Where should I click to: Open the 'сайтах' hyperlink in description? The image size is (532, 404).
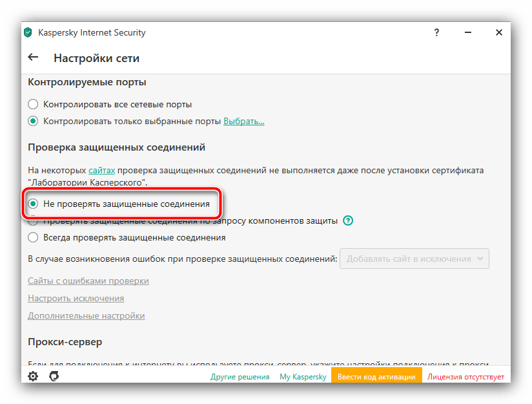tap(102, 171)
